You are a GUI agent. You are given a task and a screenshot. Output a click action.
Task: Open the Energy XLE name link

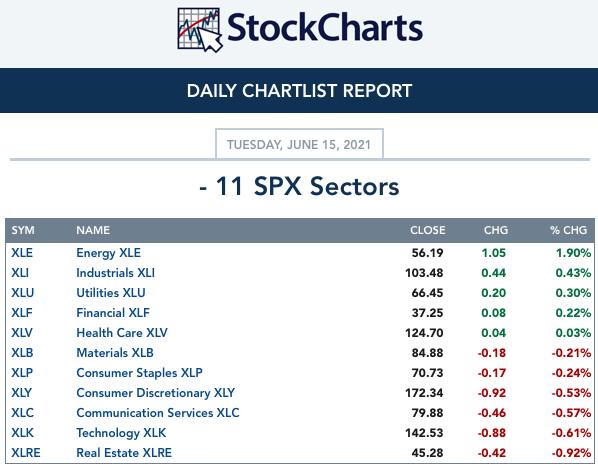tap(108, 253)
